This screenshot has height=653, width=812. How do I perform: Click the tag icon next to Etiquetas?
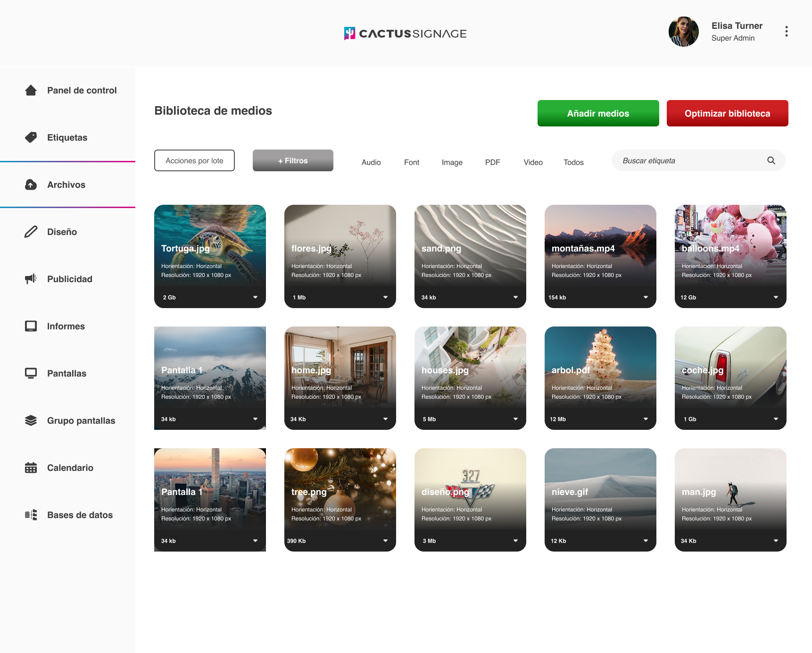coord(31,137)
